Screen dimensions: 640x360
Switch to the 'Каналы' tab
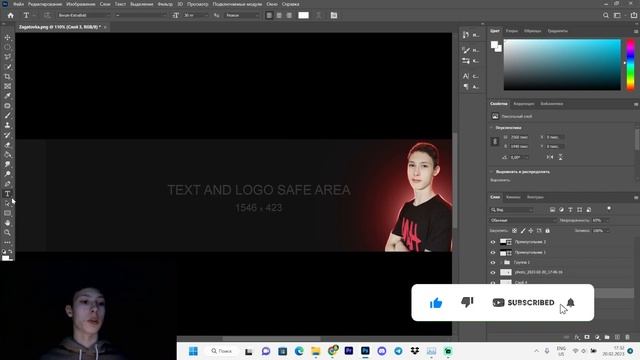[x=513, y=197]
